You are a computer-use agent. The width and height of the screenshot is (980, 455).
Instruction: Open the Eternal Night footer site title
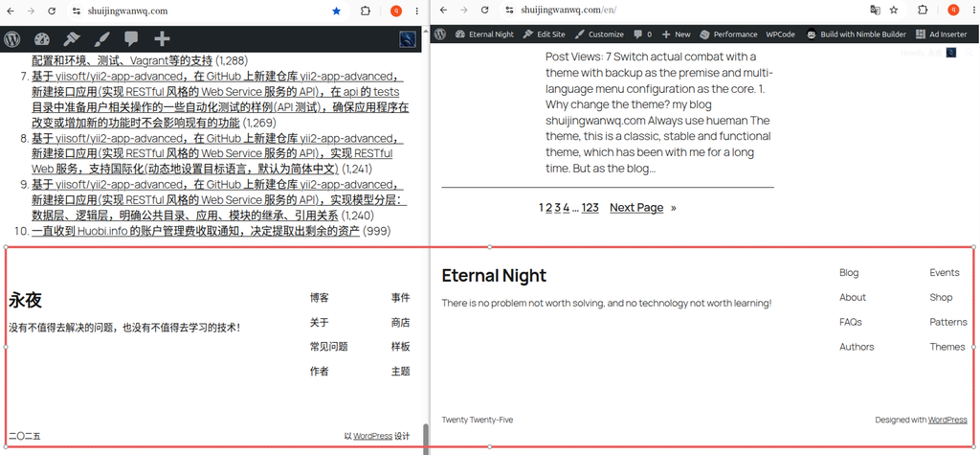(494, 275)
